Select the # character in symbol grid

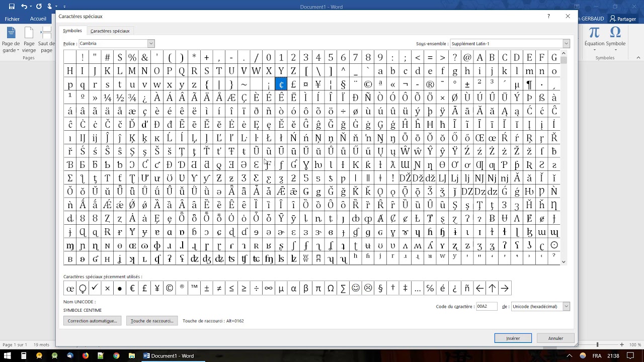tap(107, 57)
